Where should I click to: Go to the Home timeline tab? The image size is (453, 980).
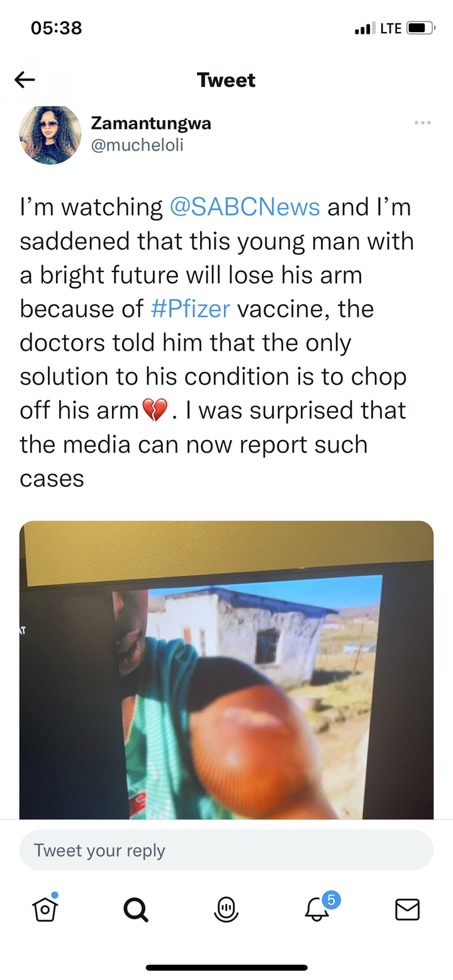(45, 909)
